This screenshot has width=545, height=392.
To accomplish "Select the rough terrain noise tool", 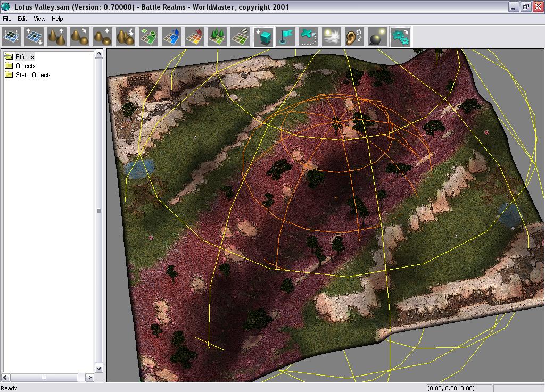I will pyautogui.click(x=126, y=37).
